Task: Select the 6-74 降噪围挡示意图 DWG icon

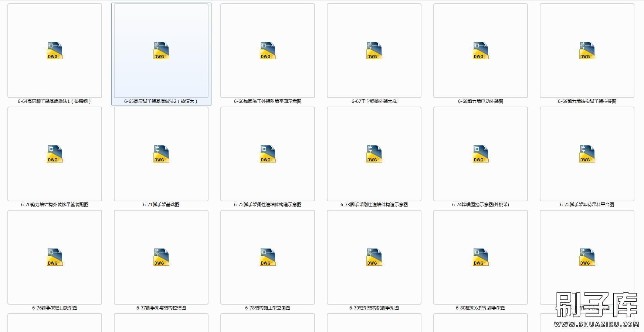Action: [481, 154]
